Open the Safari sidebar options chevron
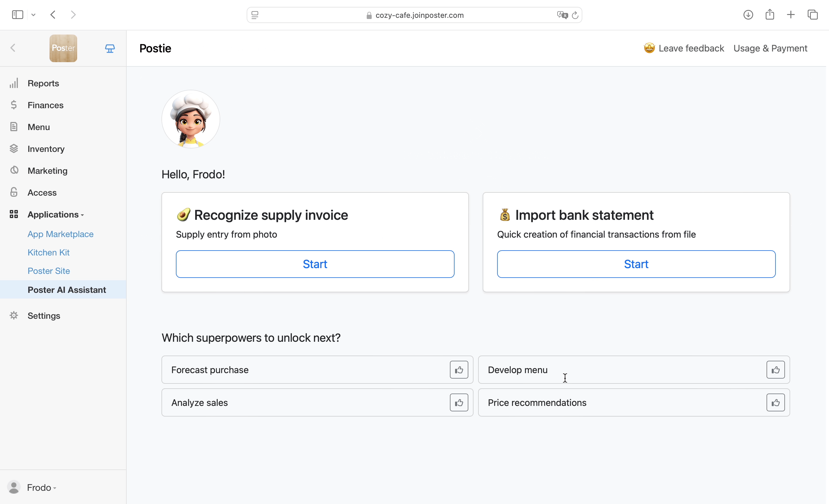The width and height of the screenshot is (829, 504). coord(33,15)
